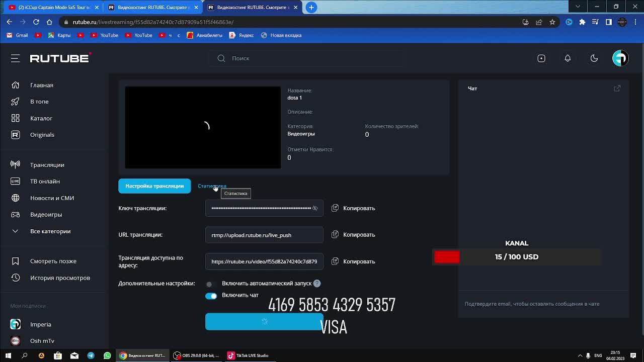The width and height of the screenshot is (644, 362).
Task: Open the upload video plus icon
Action: click(x=541, y=58)
